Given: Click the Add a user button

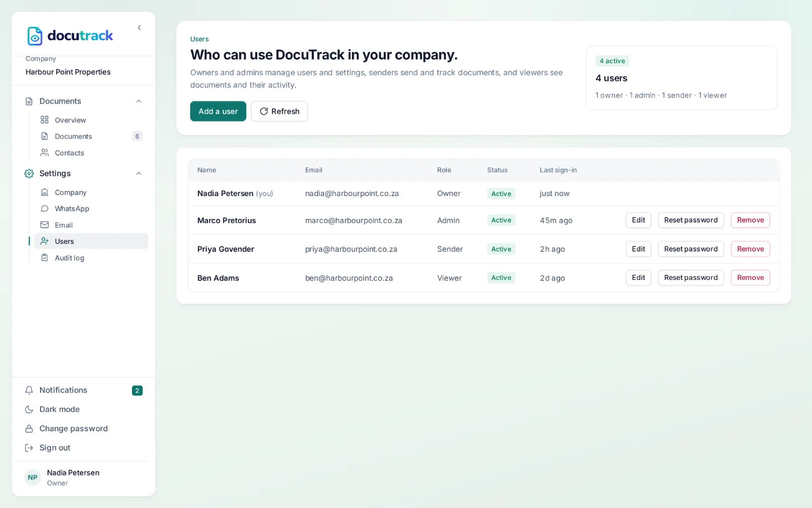Looking at the screenshot, I should point(218,111).
